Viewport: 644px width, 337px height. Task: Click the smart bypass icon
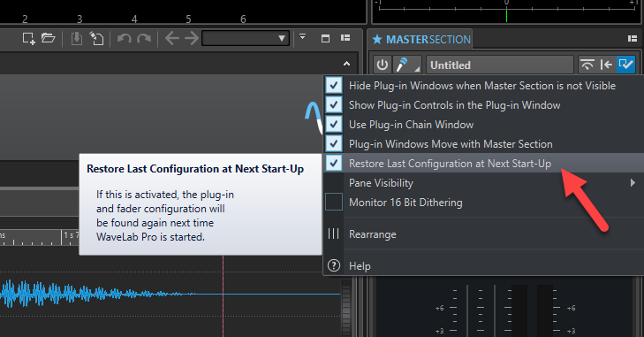[x=587, y=65]
